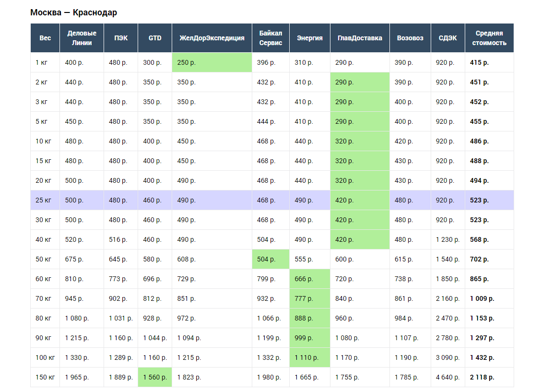Select the 70 кг row label

(43, 298)
